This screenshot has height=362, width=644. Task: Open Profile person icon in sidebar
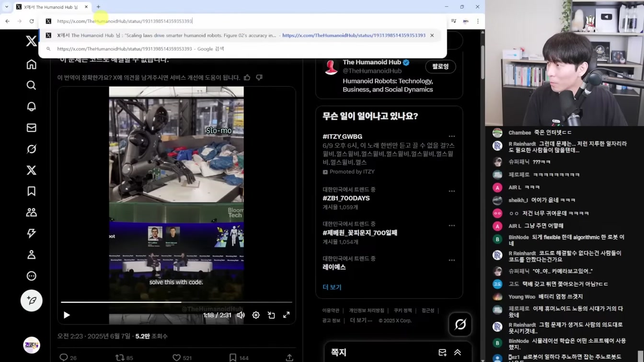pos(31,254)
